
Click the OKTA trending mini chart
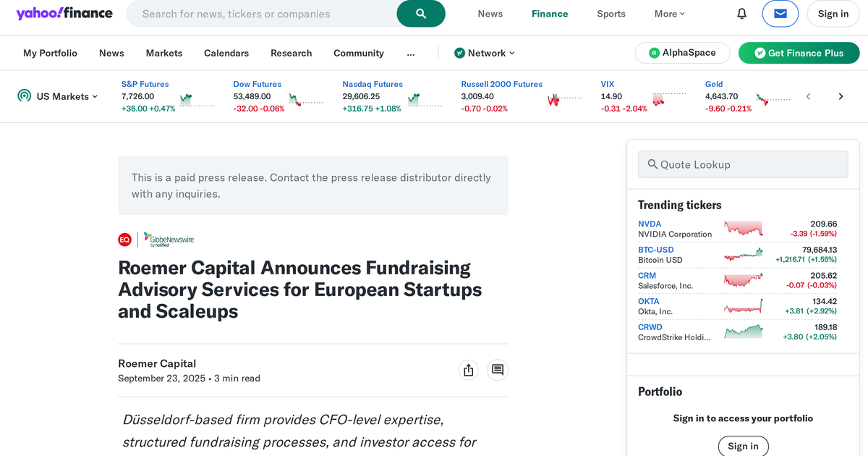(x=744, y=306)
